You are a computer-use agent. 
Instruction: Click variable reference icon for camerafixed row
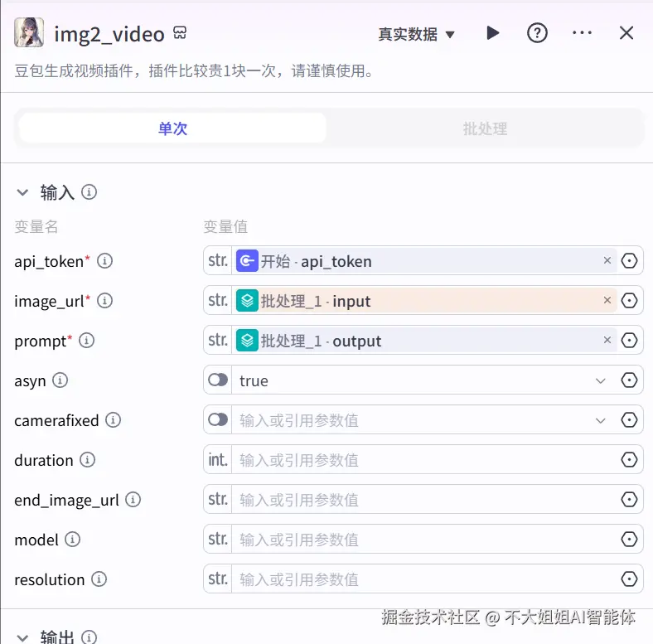629,420
